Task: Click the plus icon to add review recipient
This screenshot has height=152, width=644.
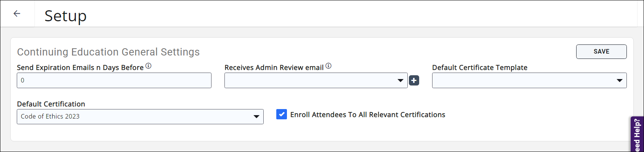Action: [414, 81]
